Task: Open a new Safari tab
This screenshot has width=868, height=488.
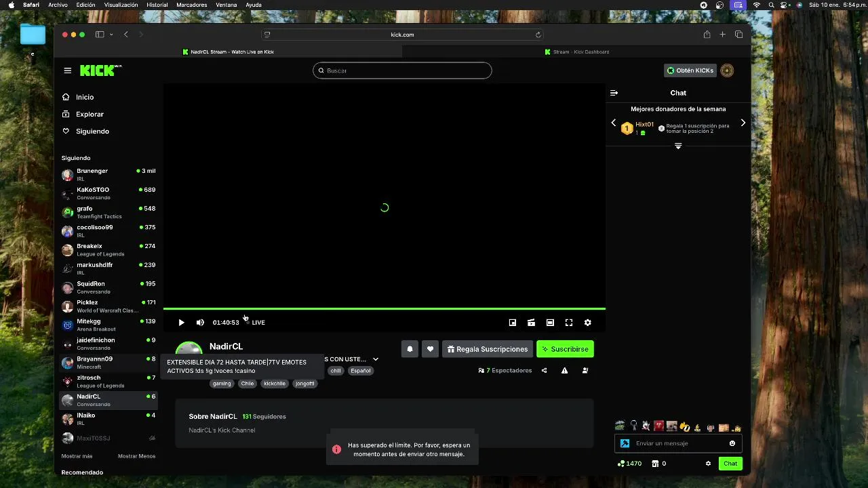Action: tap(723, 35)
